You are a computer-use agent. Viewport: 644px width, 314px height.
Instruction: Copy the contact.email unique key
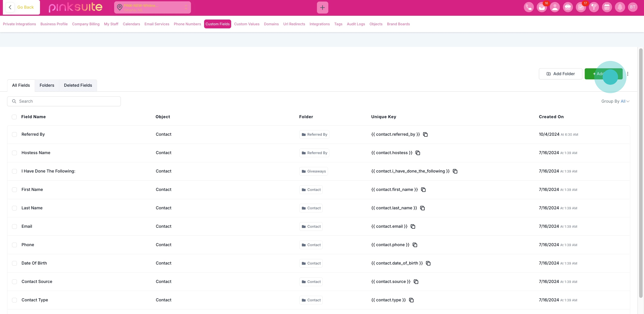click(413, 226)
